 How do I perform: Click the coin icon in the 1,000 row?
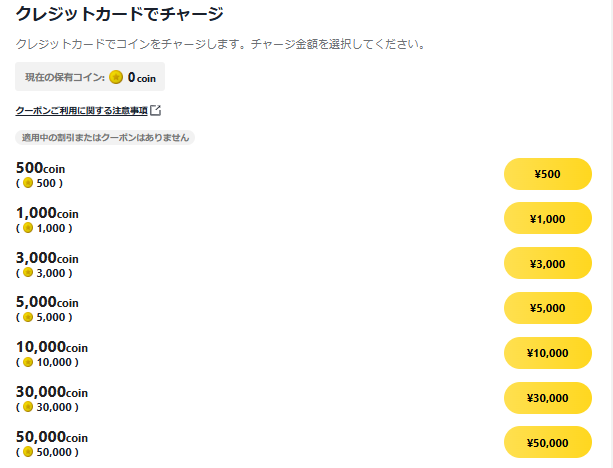(28, 228)
